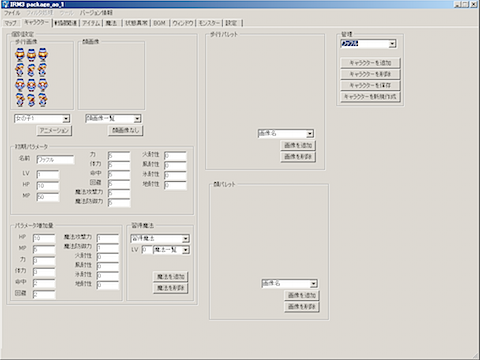This screenshot has width=480, height=360.
Task: Click the 顔画像なし button
Action: tap(125, 130)
